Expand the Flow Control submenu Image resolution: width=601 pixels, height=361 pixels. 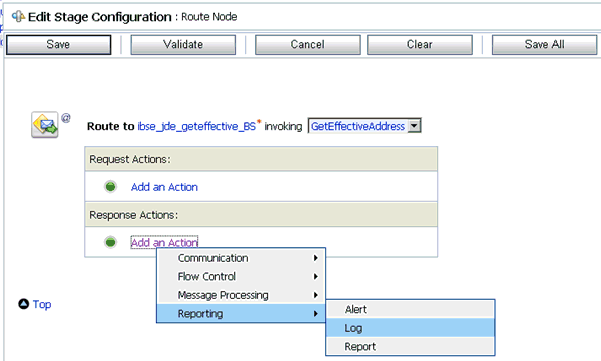tap(241, 276)
